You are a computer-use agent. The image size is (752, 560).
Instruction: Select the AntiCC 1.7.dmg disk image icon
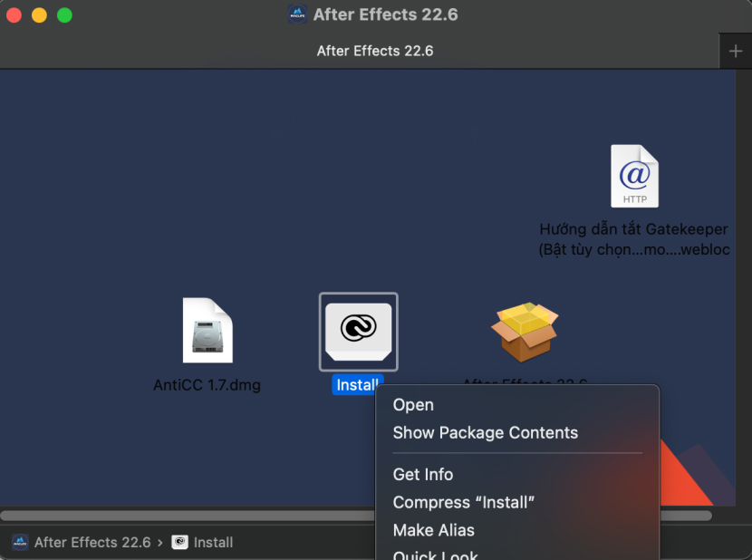(x=207, y=329)
